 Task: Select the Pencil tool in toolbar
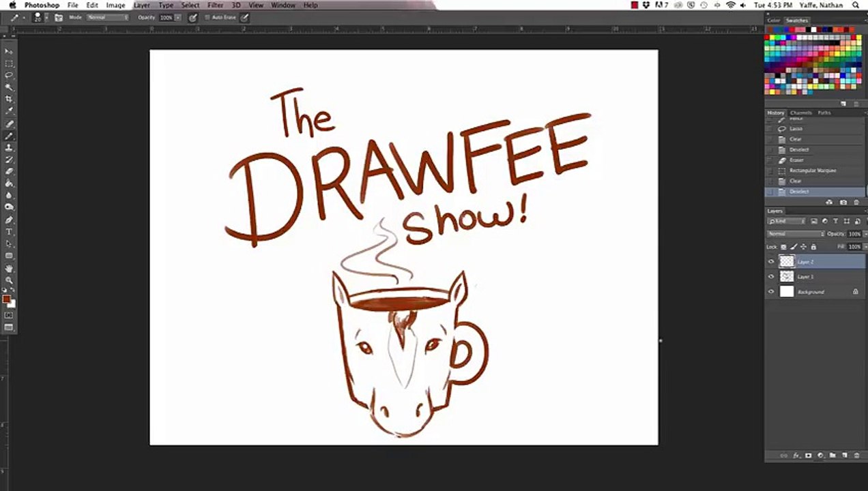tap(9, 136)
